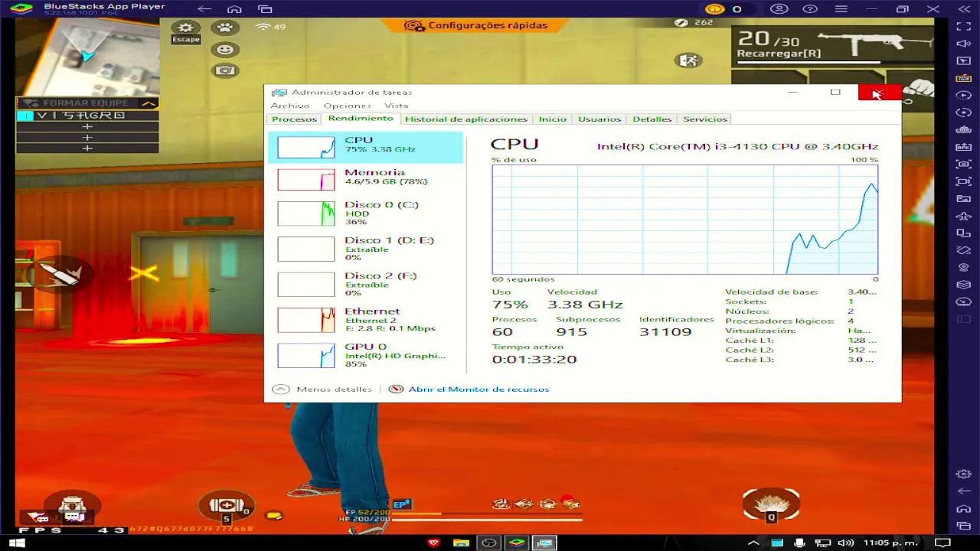Switch to the Servicios tab
The image size is (980, 551).
704,119
